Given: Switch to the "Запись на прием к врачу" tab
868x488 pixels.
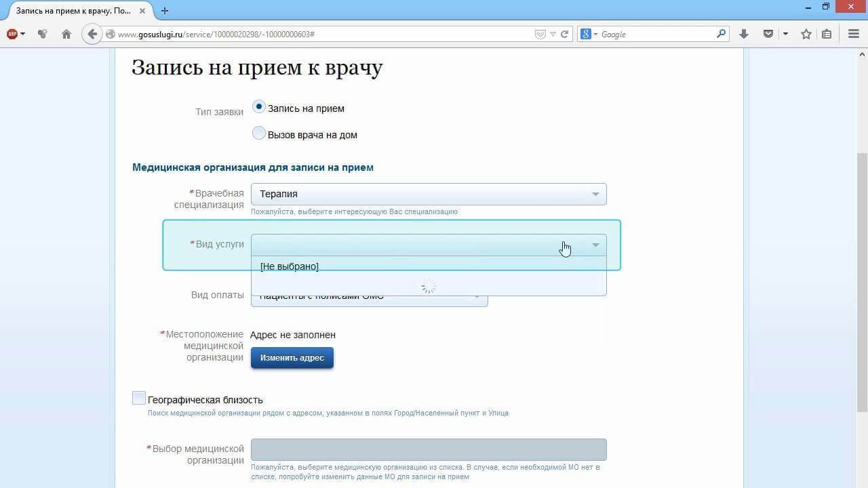Looking at the screenshot, I should (x=73, y=11).
